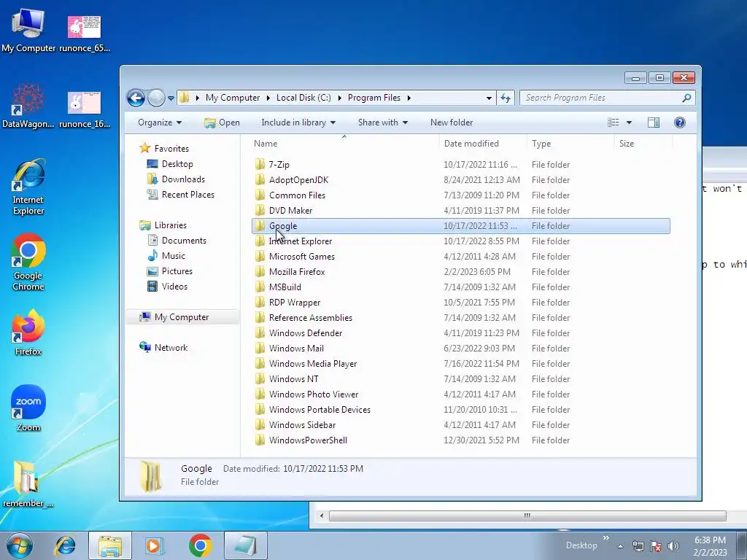Screen dimensions: 747x560
Task: Expand the Include in library menu
Action: [298, 122]
